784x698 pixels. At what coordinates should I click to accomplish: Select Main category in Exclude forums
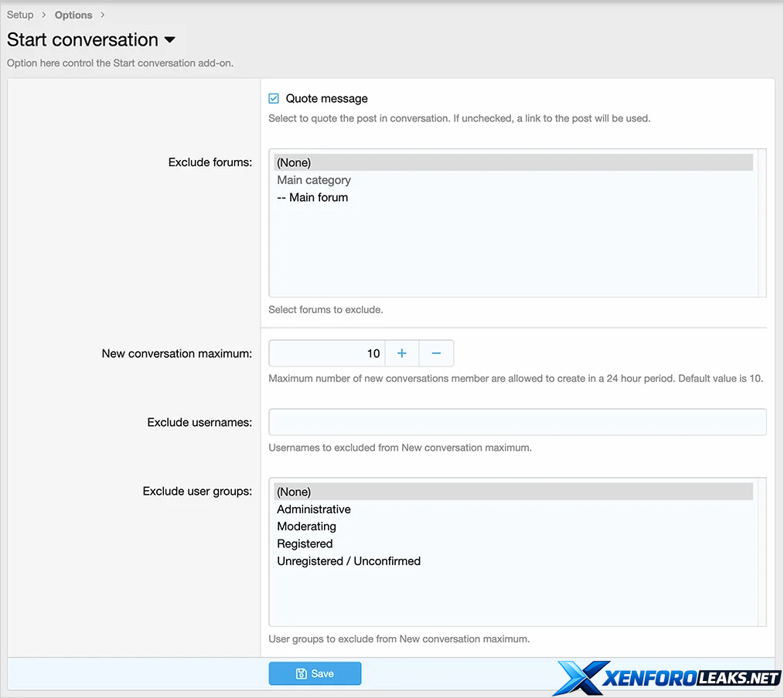(314, 180)
